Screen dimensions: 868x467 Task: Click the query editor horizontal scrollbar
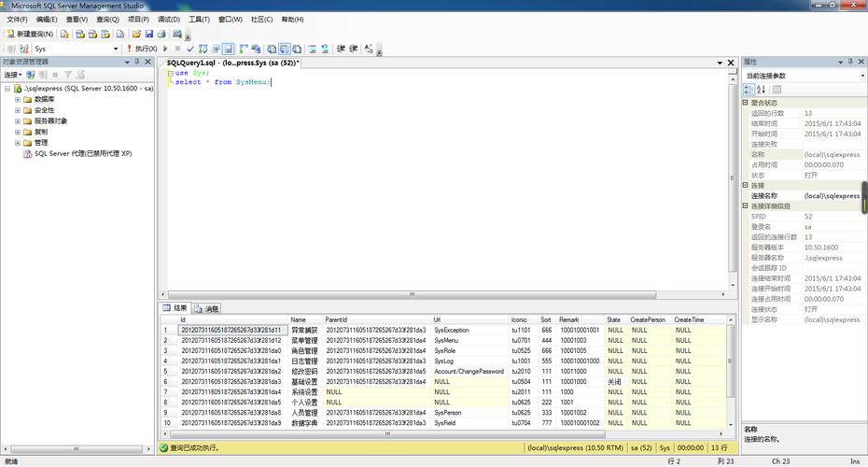pos(412,294)
